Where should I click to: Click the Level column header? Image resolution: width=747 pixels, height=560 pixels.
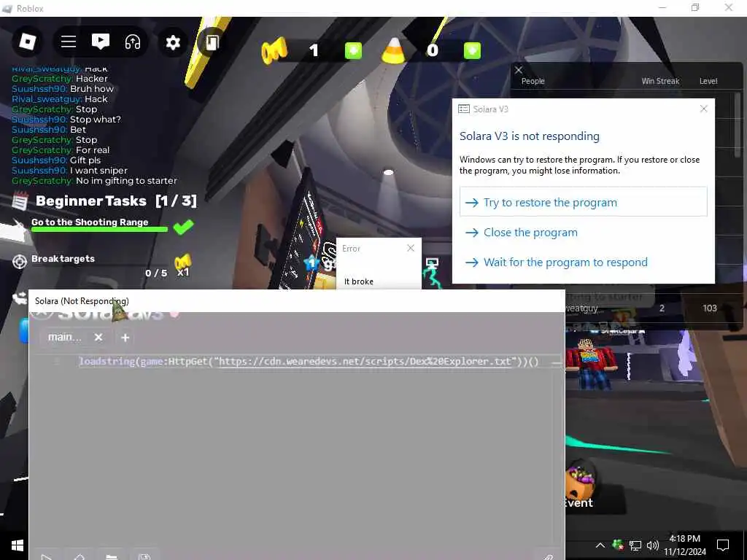pos(708,81)
